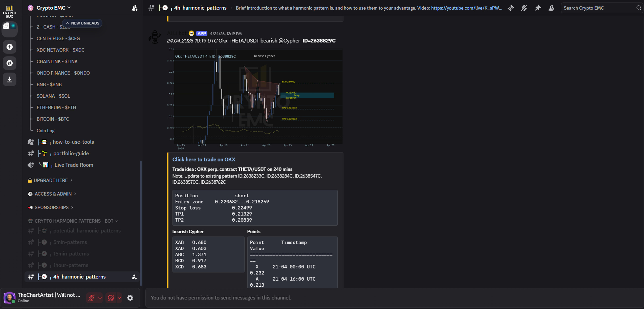Click the ID=2638829C text in message
644x309 pixels.
point(319,41)
